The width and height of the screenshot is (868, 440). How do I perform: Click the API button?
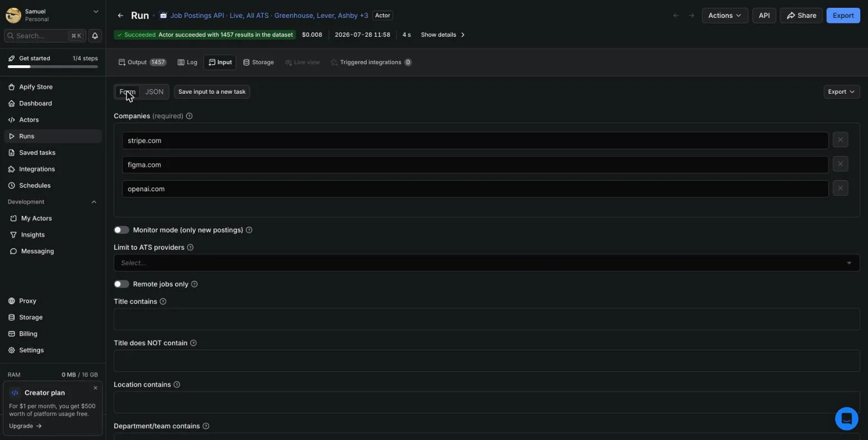pyautogui.click(x=764, y=16)
